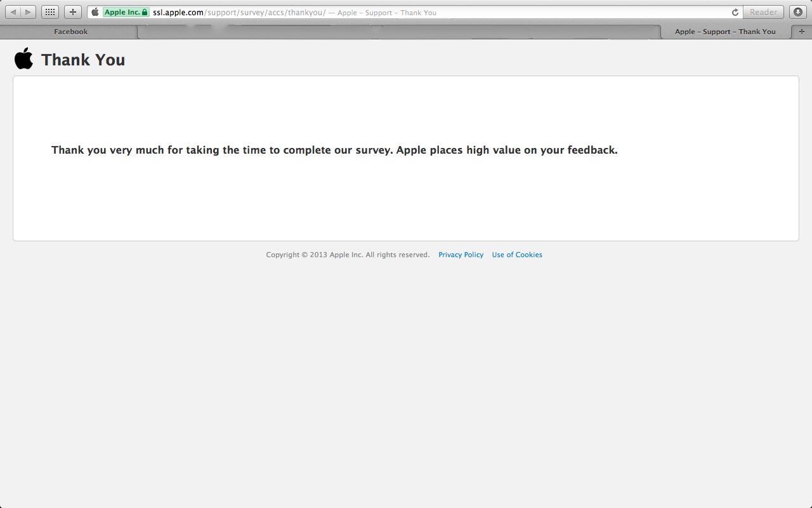Click the survey thank-you message text
Viewport: 812px width, 508px height.
tap(334, 150)
